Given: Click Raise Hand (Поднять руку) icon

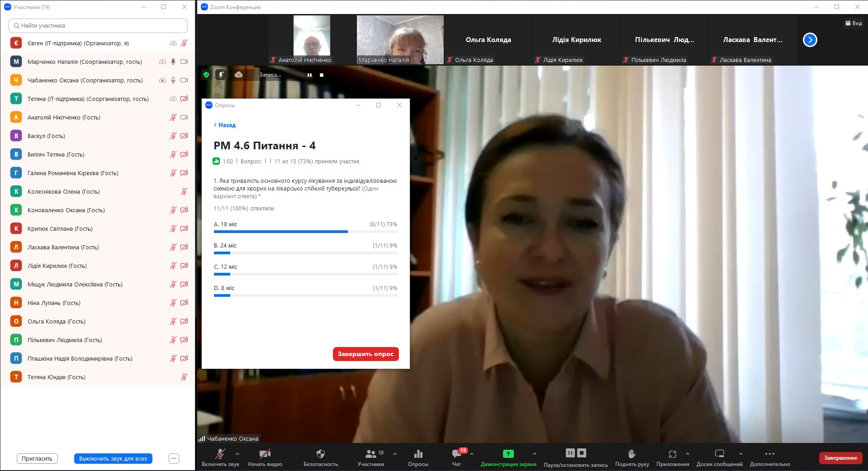Looking at the screenshot, I should (632, 454).
